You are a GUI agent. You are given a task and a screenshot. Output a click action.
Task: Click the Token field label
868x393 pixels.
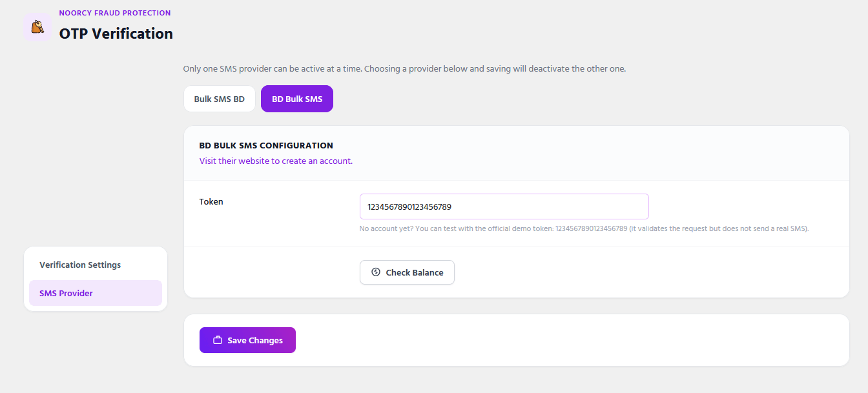[211, 201]
